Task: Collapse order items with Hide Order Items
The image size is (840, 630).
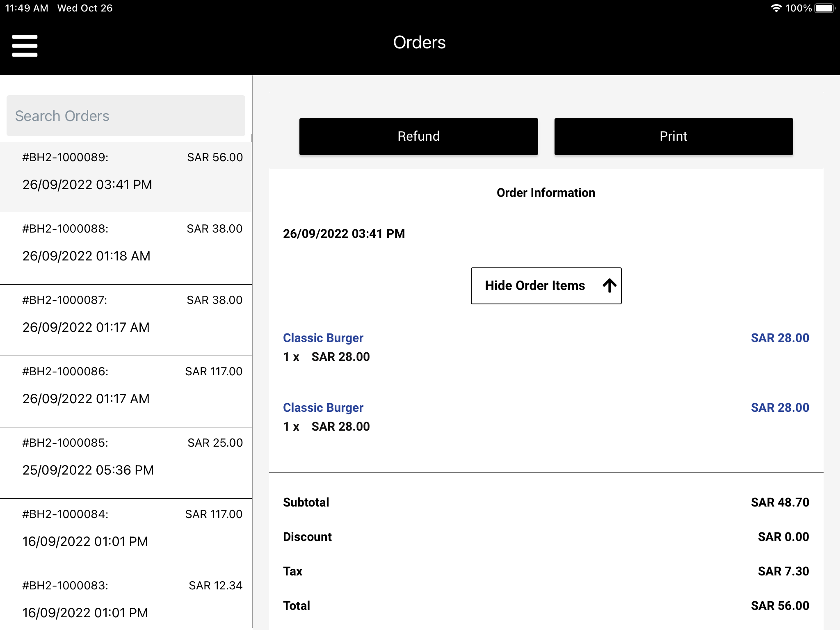Action: coord(546,286)
